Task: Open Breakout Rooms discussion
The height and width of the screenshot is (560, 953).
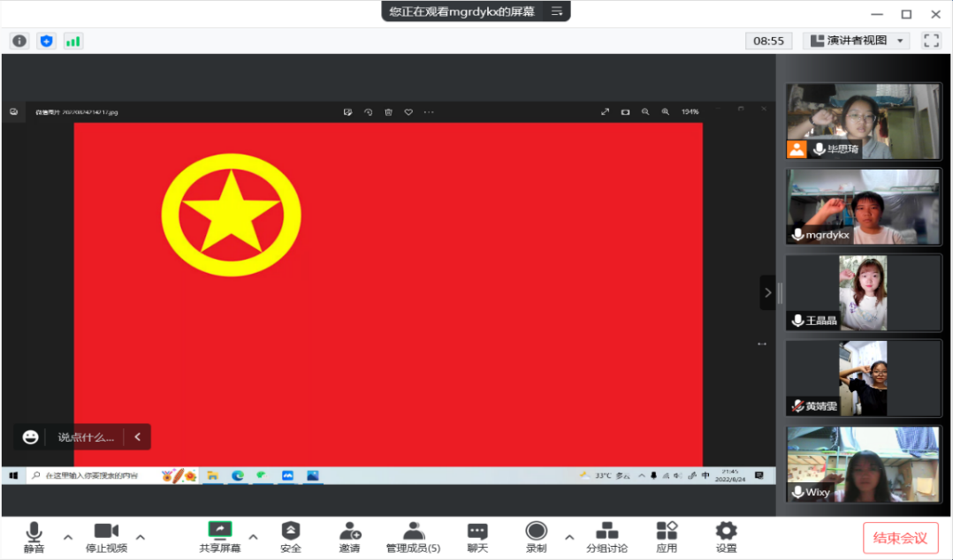Action: (x=606, y=536)
